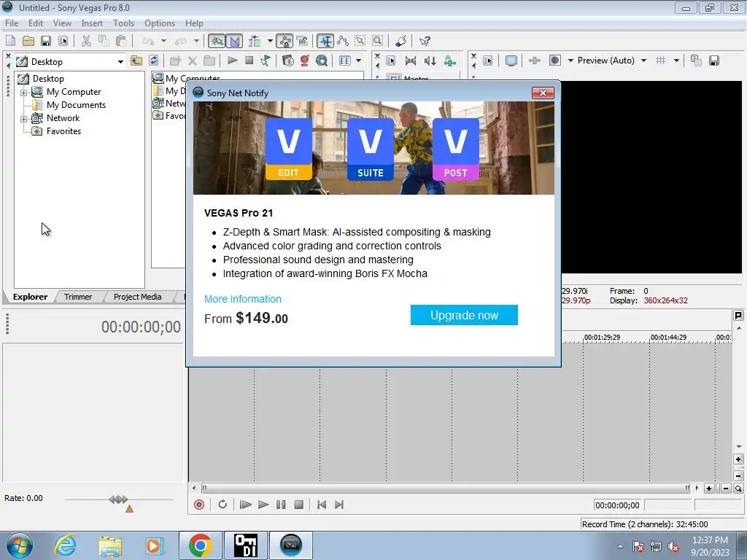Open the Tools menu
This screenshot has width=747, height=560.
(123, 23)
